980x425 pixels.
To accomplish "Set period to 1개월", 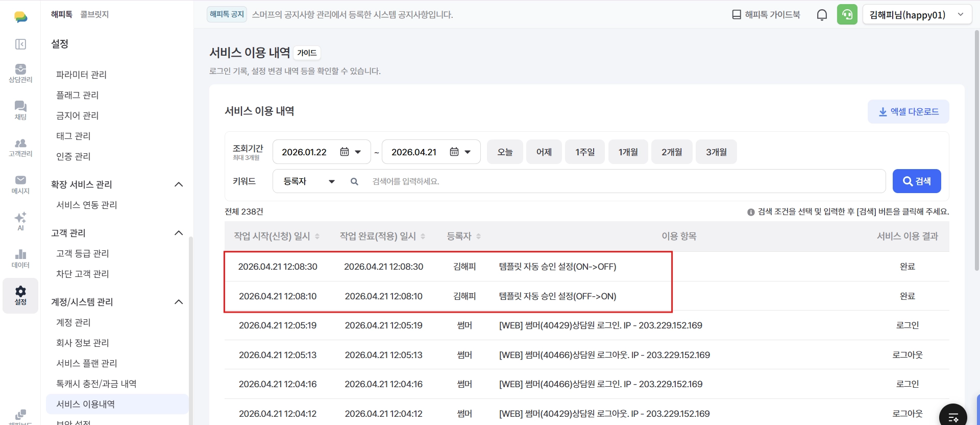I will coord(628,152).
